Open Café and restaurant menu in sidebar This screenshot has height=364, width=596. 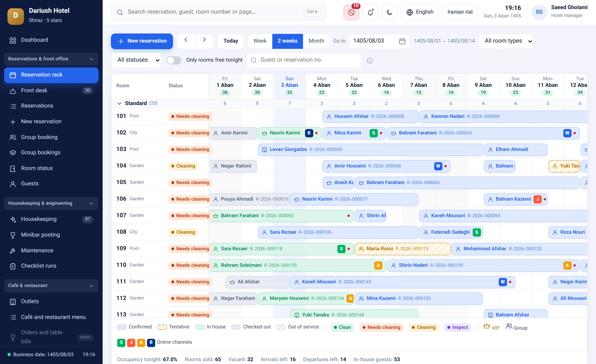[x=51, y=317]
